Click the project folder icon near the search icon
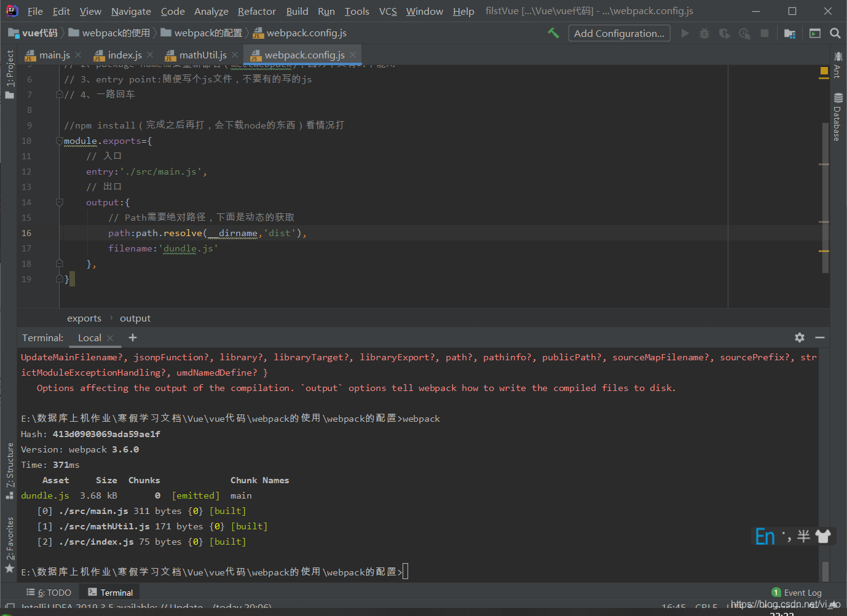This screenshot has height=616, width=847. click(x=790, y=33)
